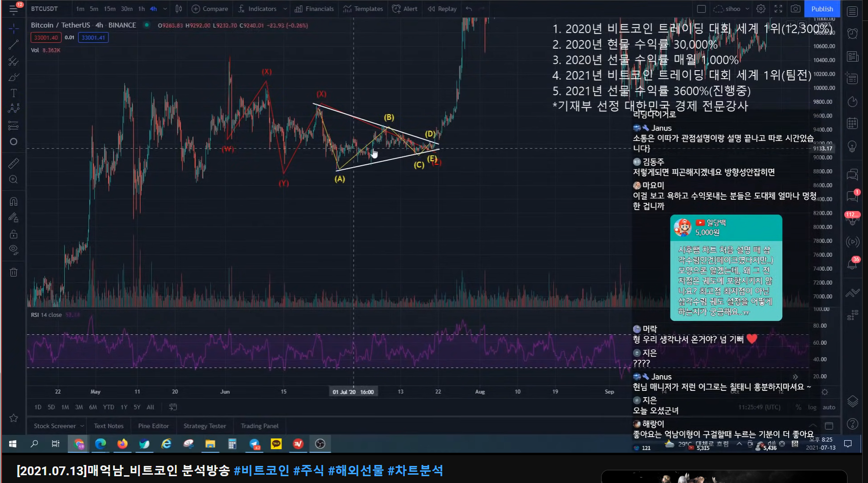Open the prediction and measurement tools
This screenshot has height=483, width=868.
tap(14, 125)
